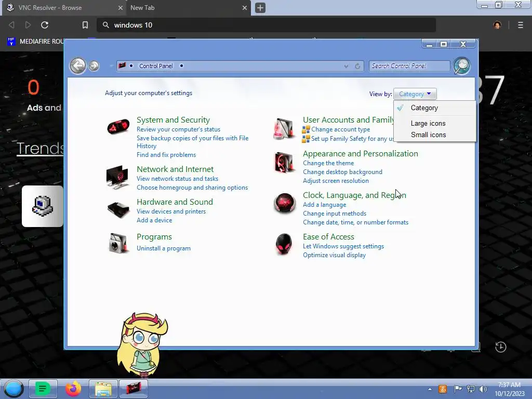Open the Appearance and Personalization icon

click(284, 162)
